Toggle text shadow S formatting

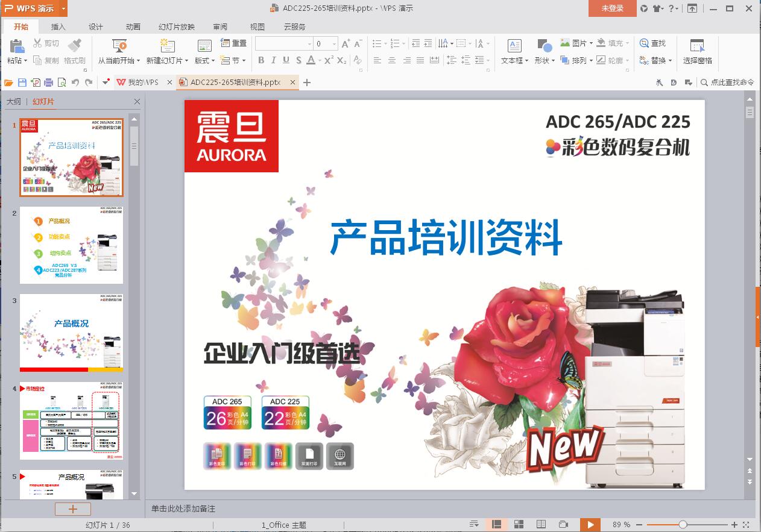pyautogui.click(x=298, y=60)
